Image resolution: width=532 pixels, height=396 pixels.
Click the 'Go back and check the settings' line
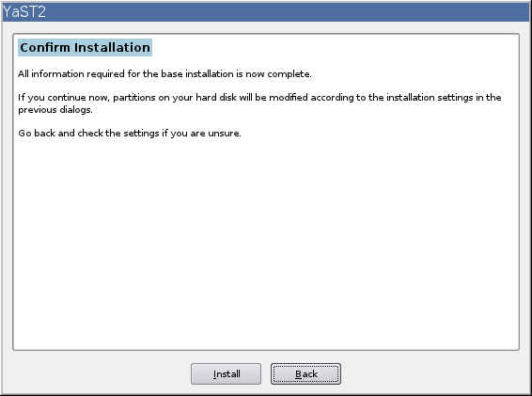(x=130, y=134)
